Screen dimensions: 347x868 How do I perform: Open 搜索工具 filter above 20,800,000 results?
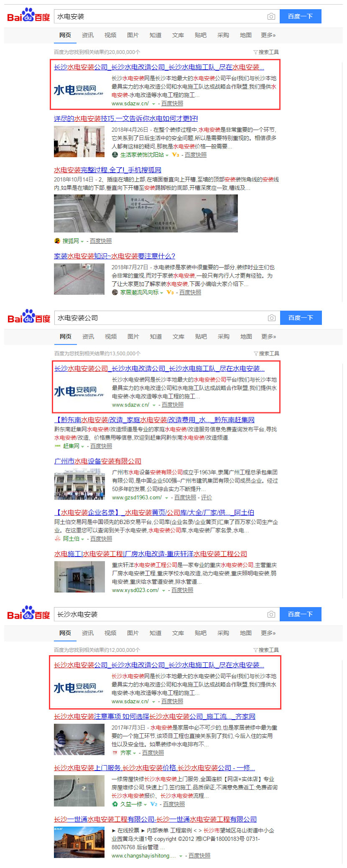(x=266, y=52)
